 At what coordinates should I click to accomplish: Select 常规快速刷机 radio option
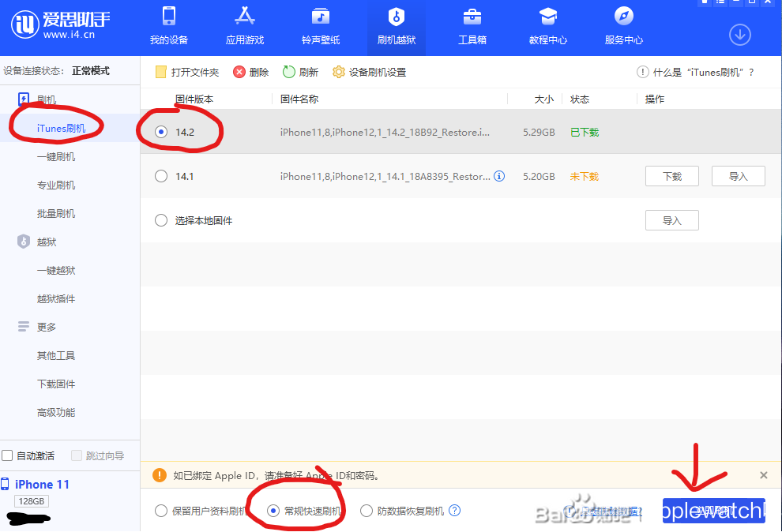[273, 511]
